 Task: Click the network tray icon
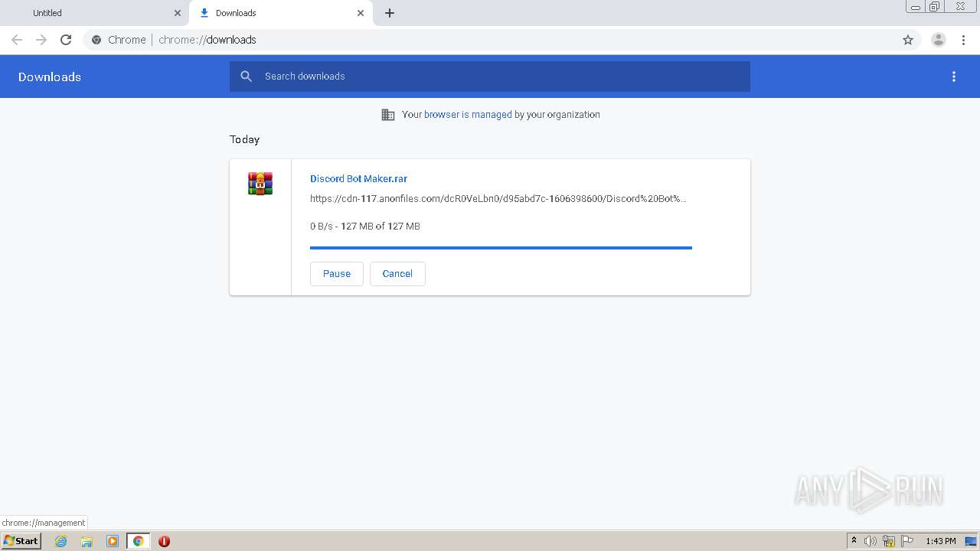point(889,541)
